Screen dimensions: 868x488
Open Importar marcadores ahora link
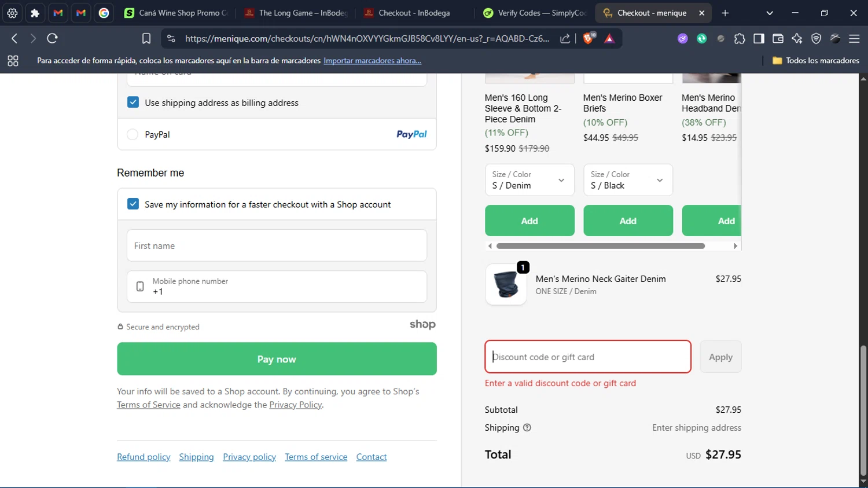tap(372, 60)
